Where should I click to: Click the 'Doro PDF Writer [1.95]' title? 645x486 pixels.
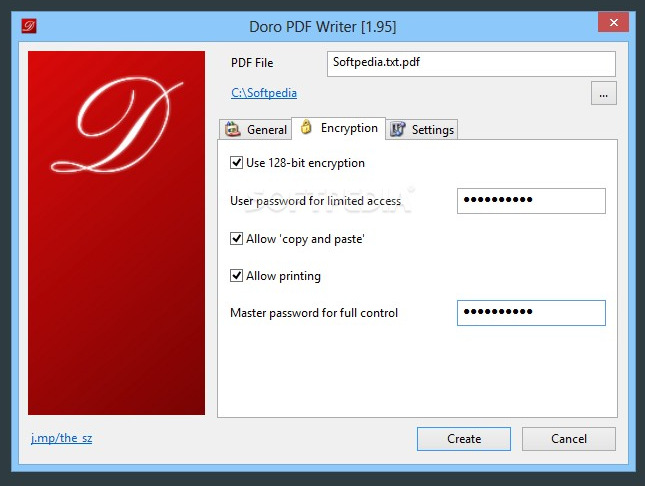point(322,27)
